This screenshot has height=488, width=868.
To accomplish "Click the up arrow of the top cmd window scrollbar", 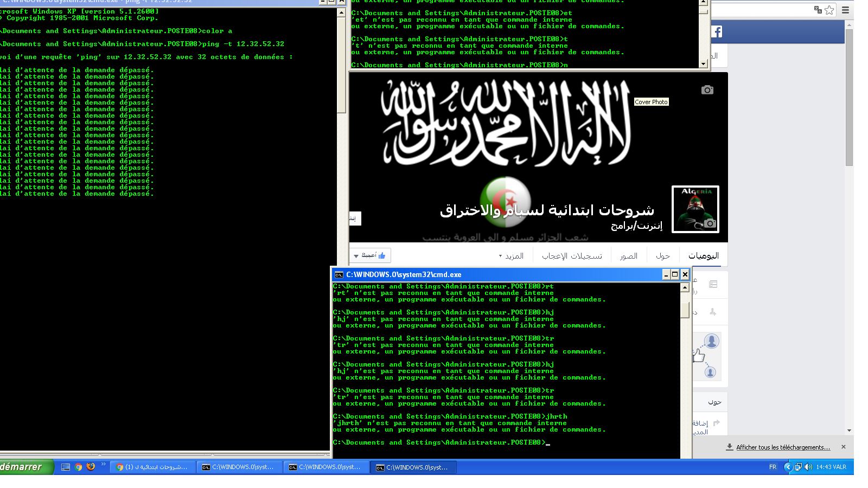I will coord(704,2).
